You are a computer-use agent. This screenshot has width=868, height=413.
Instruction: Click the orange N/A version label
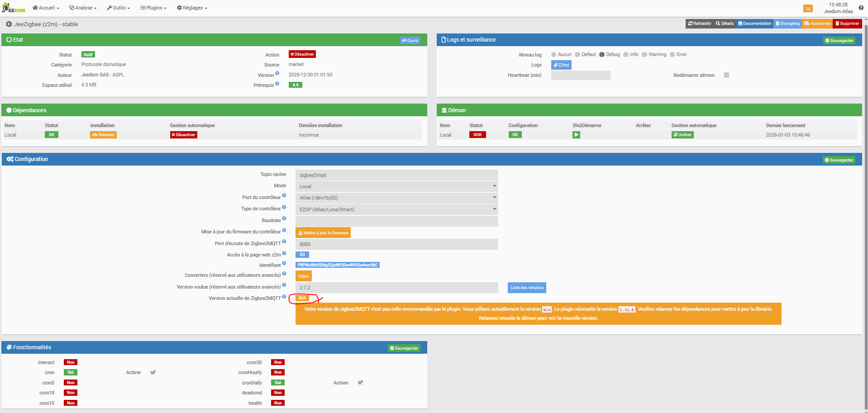coord(302,298)
